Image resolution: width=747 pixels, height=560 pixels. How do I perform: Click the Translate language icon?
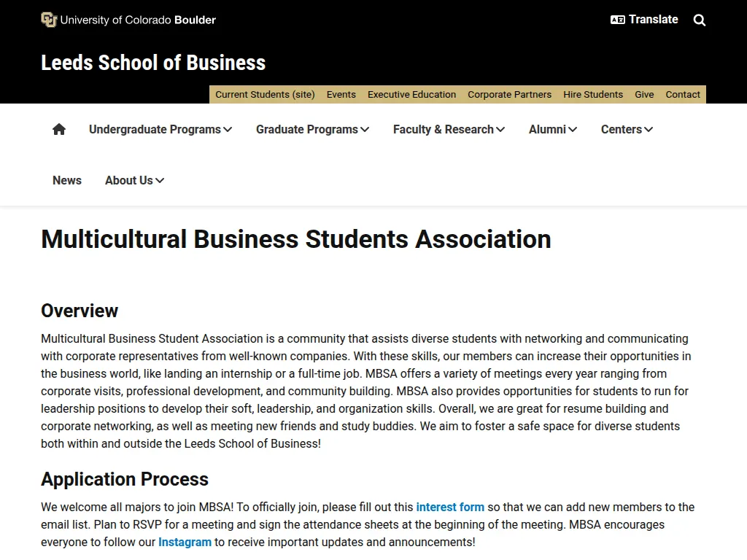[617, 20]
